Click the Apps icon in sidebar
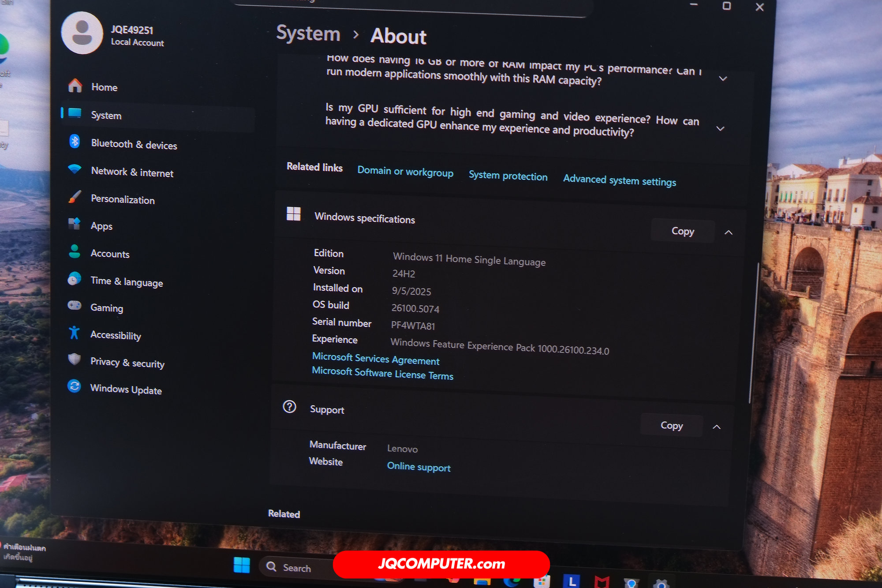The height and width of the screenshot is (588, 882). [74, 224]
